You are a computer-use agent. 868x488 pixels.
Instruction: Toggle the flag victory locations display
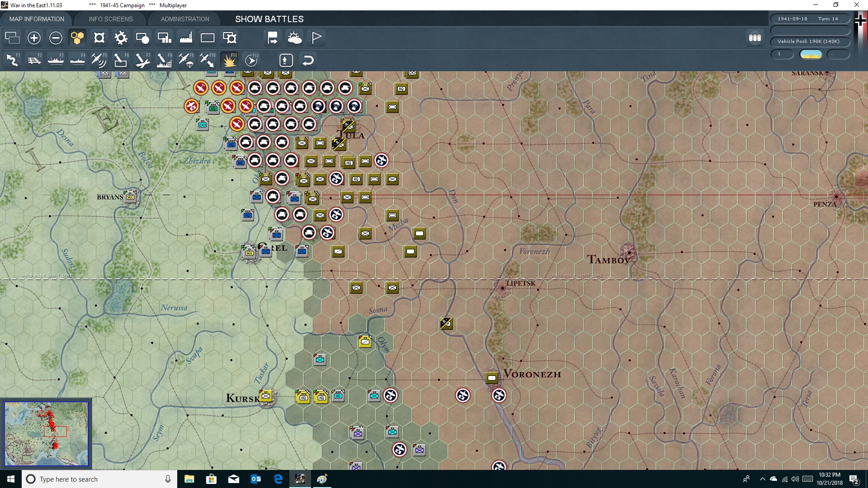pos(316,38)
